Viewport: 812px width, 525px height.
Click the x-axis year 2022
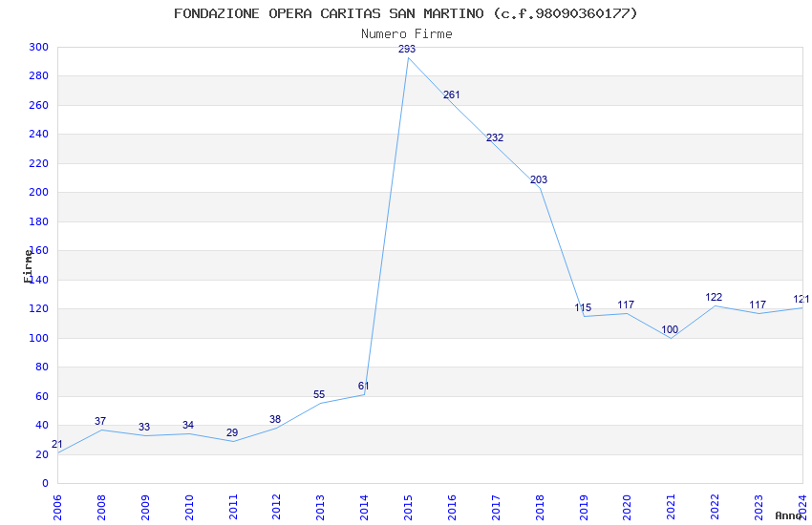pyautogui.click(x=716, y=508)
